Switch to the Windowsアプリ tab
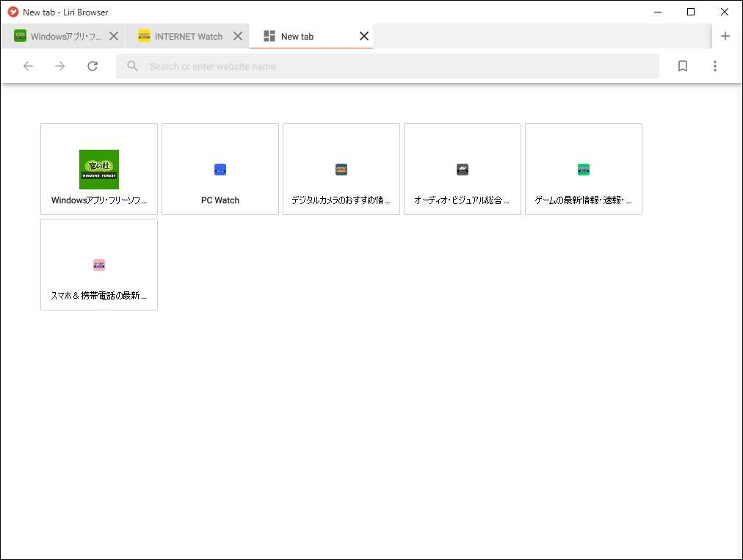This screenshot has height=560, width=743. tap(63, 36)
